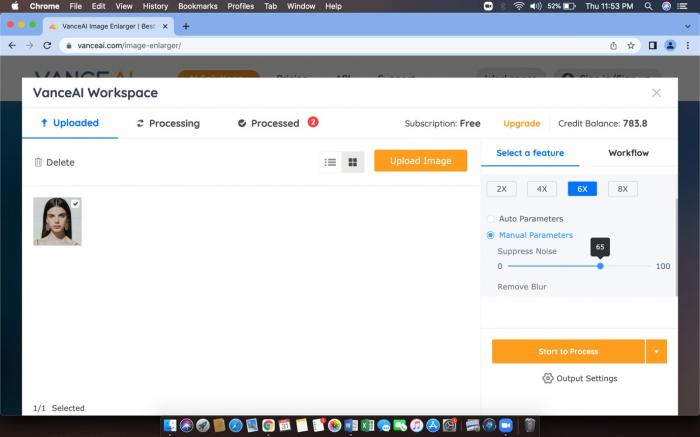Open the Workflow tab
Image resolution: width=700 pixels, height=437 pixels.
pyautogui.click(x=628, y=153)
